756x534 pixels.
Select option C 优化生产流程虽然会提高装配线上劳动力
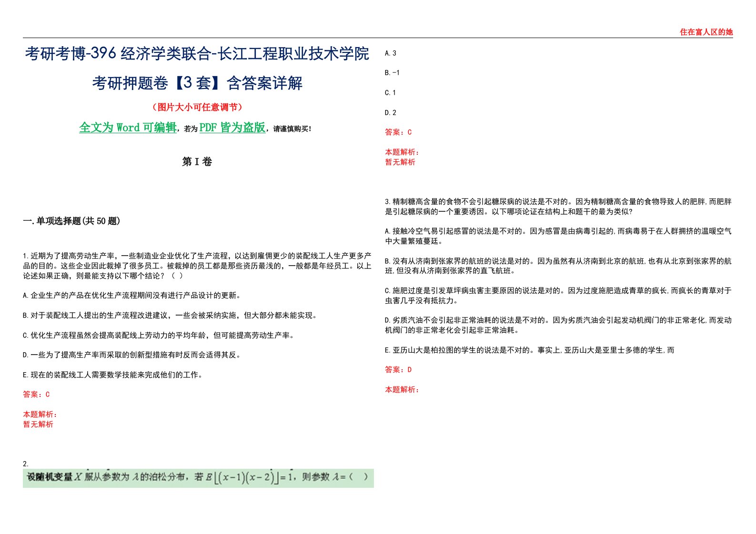[159, 335]
